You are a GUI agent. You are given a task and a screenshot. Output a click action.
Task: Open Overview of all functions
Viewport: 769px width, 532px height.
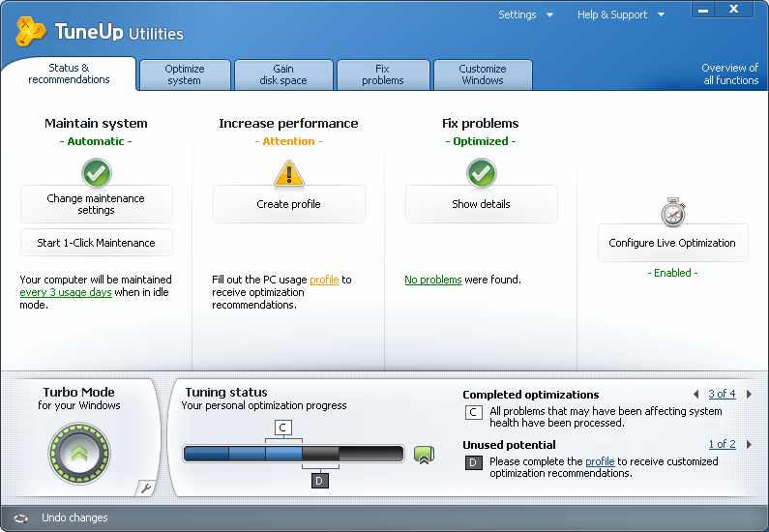pyautogui.click(x=730, y=74)
